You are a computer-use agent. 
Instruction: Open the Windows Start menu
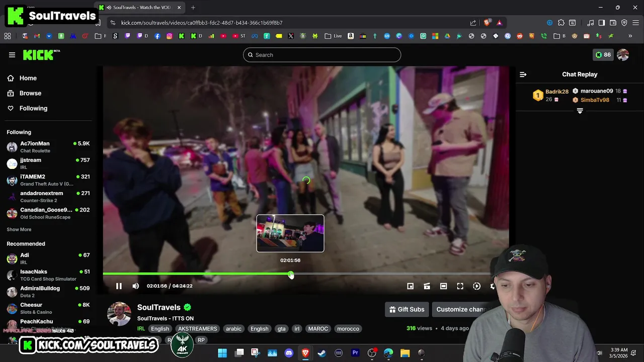(x=222, y=353)
